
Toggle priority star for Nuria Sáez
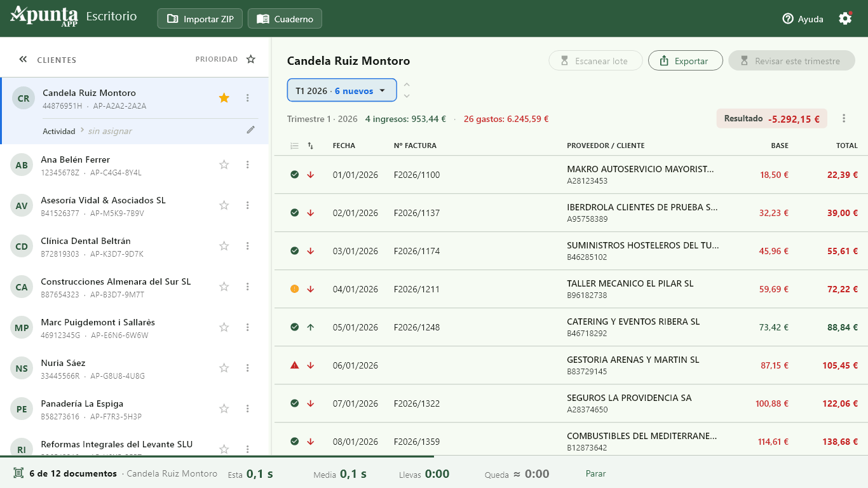click(224, 368)
